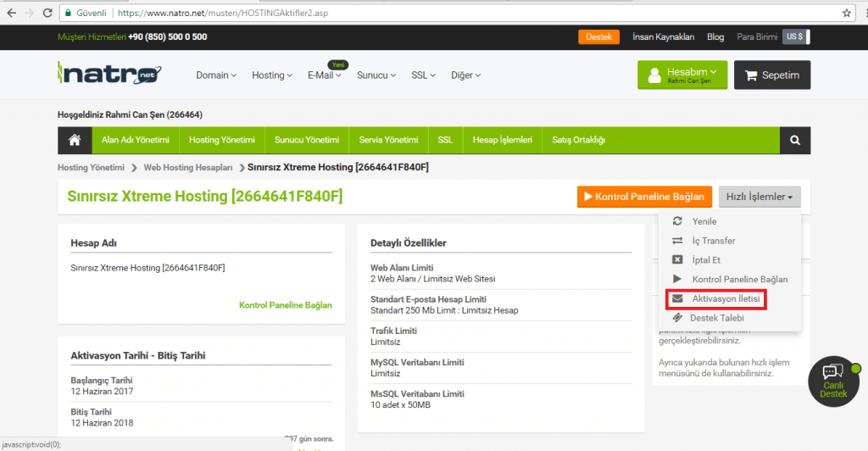Expand the Diğer menu
Image resolution: width=868 pixels, height=451 pixels.
pos(465,75)
